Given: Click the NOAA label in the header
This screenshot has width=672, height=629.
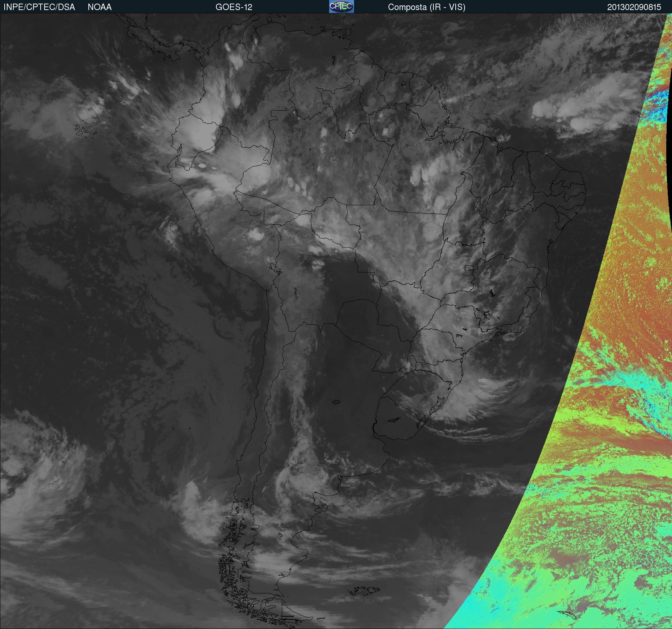Looking at the screenshot, I should [100, 7].
